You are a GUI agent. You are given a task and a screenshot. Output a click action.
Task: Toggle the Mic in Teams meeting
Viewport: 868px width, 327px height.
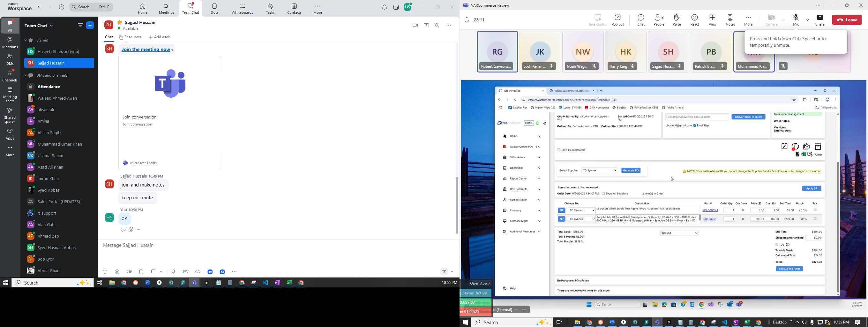coord(796,20)
